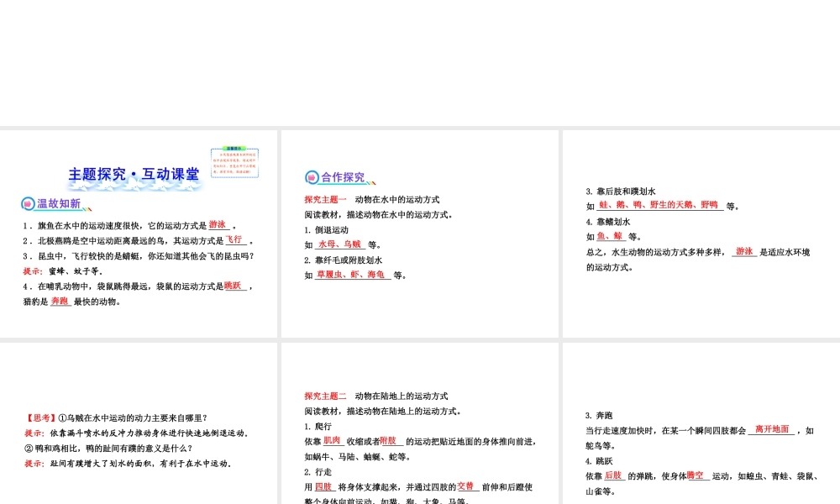840x504 pixels.
Task: Click the hint 趾间有蹼增大了划水的面积
Action: (x=140, y=464)
